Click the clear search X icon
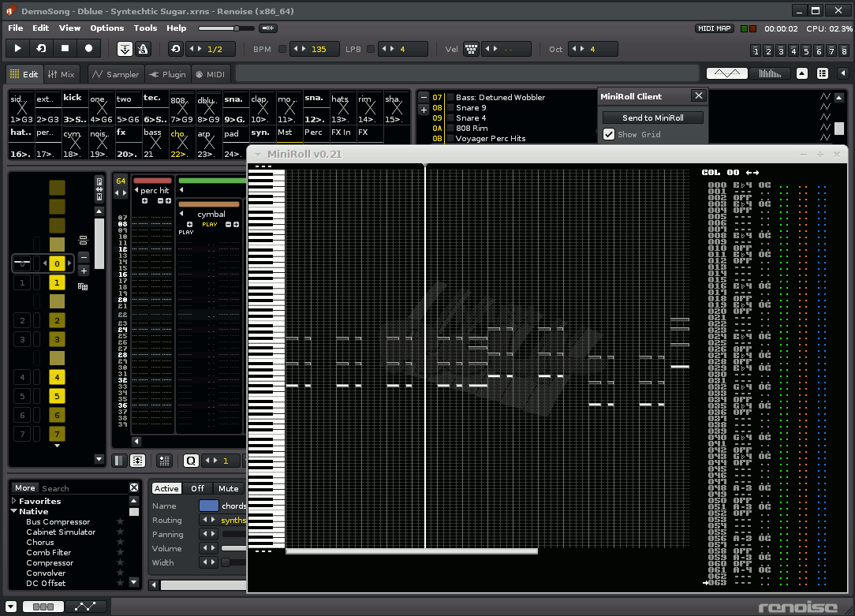This screenshot has height=616, width=855. (x=134, y=487)
